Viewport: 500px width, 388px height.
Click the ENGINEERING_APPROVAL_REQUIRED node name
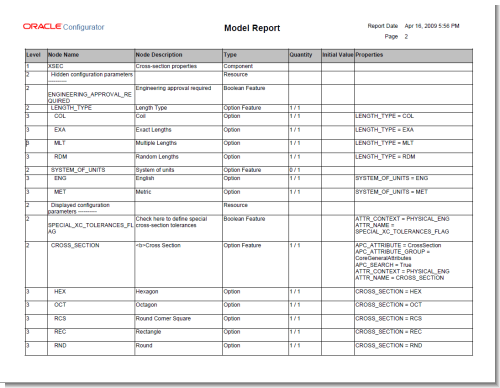pos(90,97)
